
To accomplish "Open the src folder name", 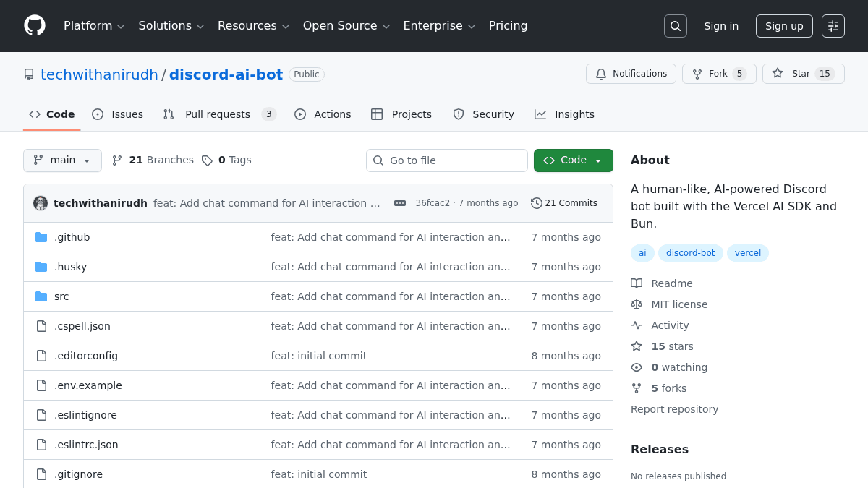I will click(x=61, y=296).
